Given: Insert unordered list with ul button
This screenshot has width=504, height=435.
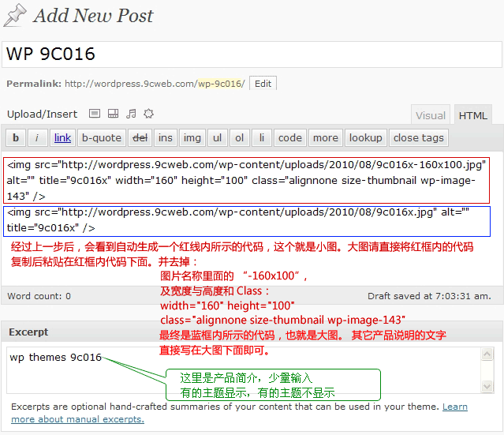Looking at the screenshot, I should pyautogui.click(x=217, y=137).
